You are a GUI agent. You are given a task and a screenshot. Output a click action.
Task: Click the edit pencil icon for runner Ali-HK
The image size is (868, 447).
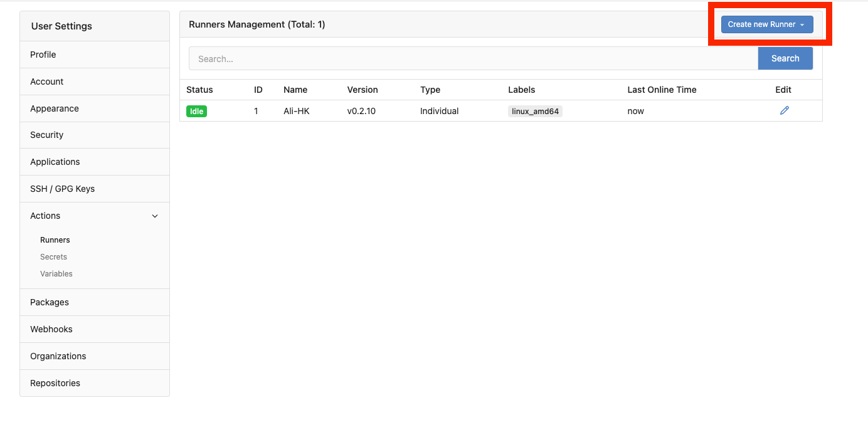[785, 110]
